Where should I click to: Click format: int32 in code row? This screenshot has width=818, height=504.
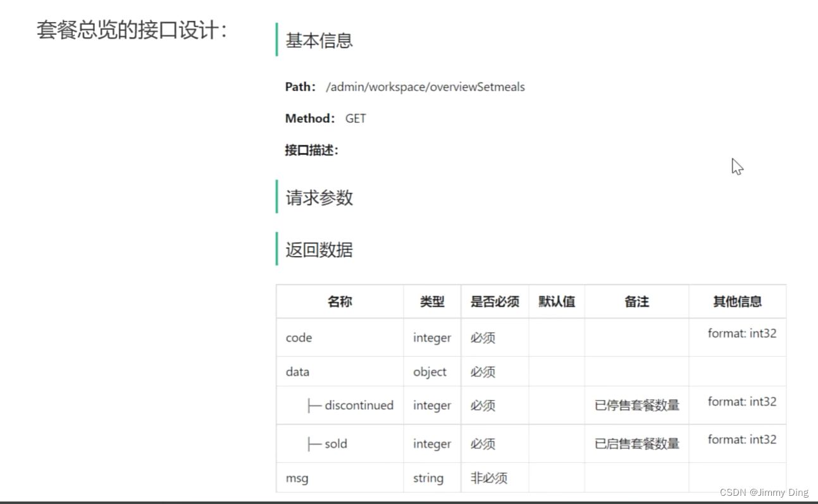(742, 333)
